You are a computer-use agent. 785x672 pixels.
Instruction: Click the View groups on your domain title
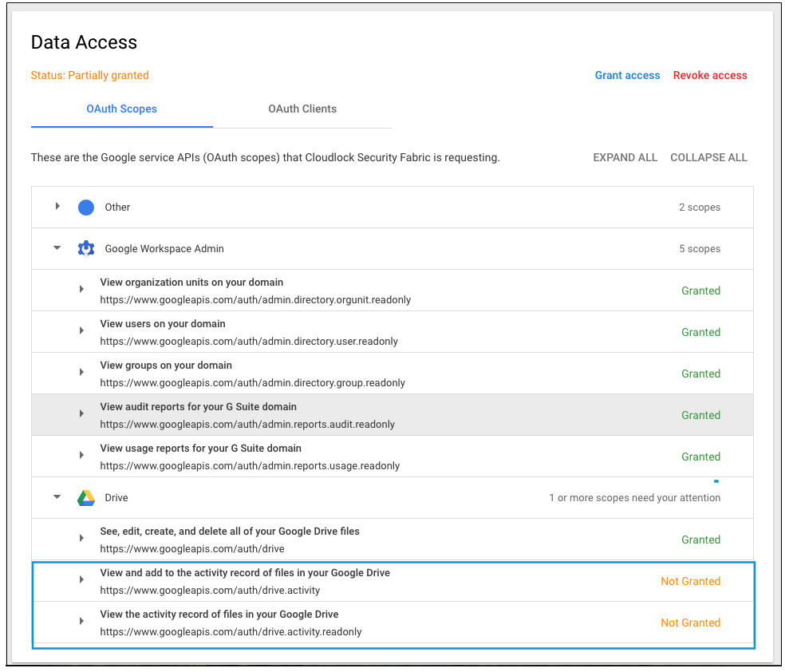pyautogui.click(x=166, y=366)
